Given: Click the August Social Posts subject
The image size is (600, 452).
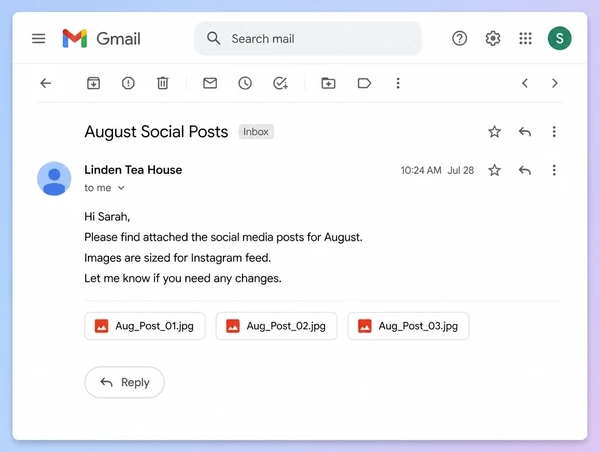Looking at the screenshot, I should point(156,132).
